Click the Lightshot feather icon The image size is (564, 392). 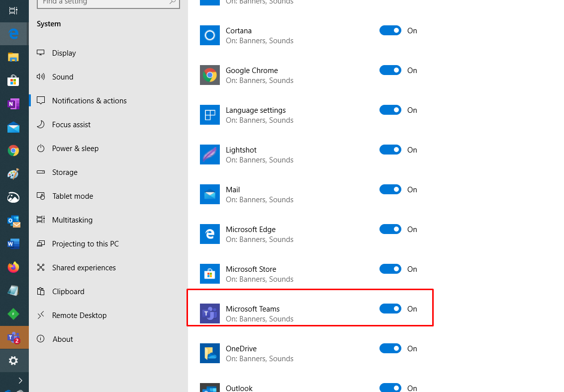point(210,155)
